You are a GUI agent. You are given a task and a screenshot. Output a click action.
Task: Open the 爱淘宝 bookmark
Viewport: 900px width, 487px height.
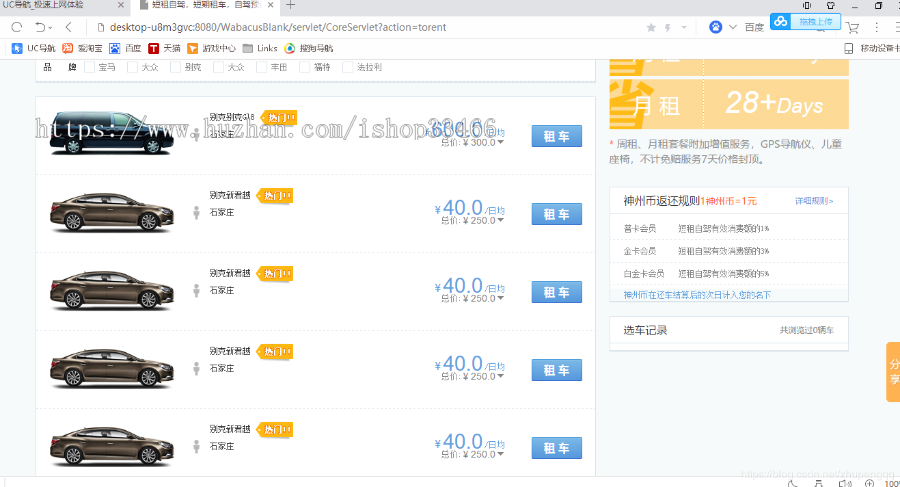click(82, 48)
